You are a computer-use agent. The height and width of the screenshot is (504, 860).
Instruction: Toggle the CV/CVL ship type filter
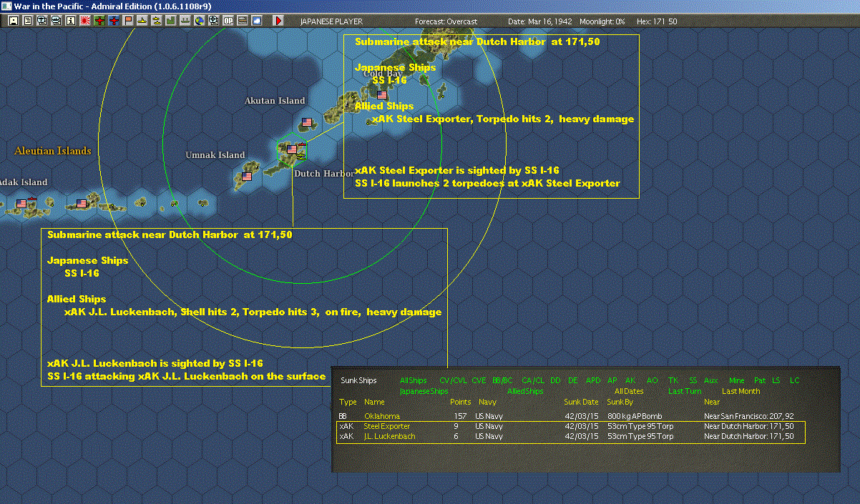tap(454, 380)
